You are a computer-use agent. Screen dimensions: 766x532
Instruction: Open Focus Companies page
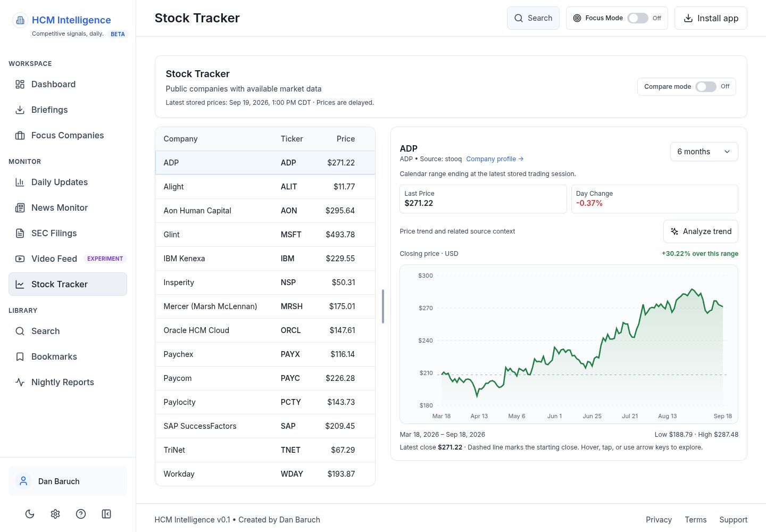(68, 135)
